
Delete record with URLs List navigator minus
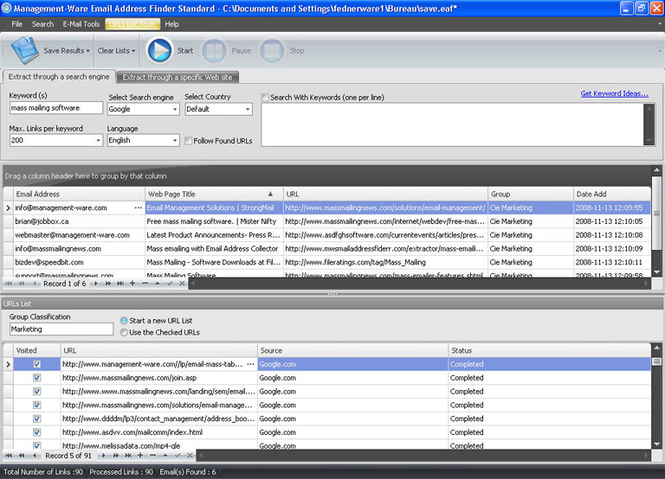pos(153,456)
